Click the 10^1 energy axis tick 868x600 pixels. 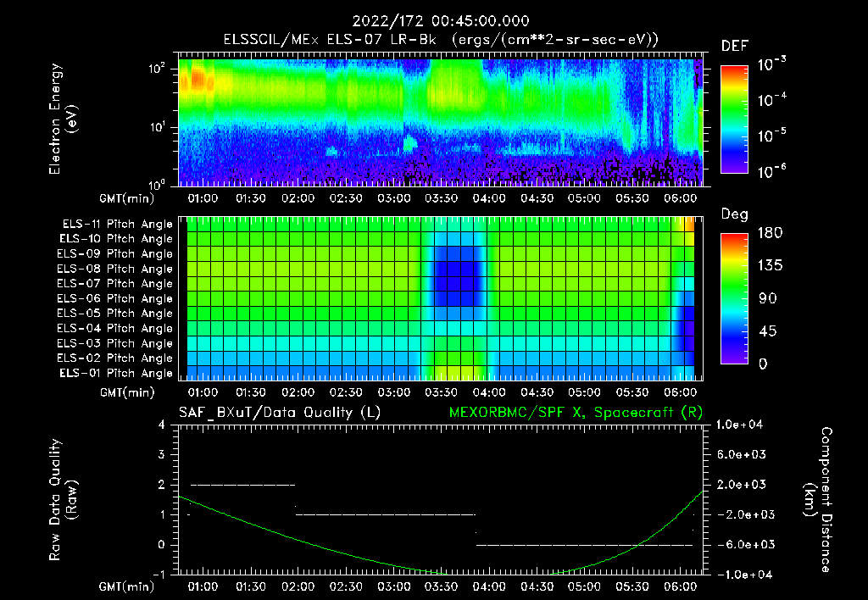pos(157,127)
